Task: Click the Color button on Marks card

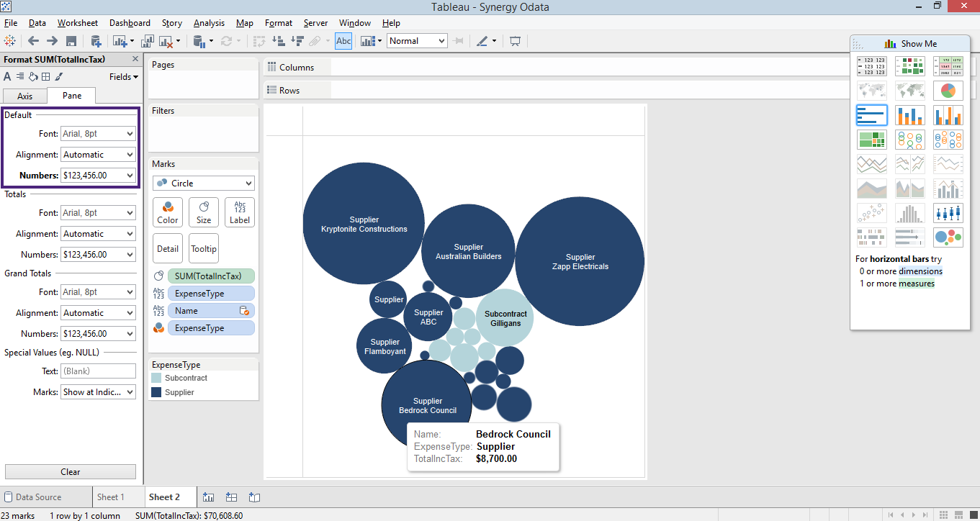Action: click(168, 212)
